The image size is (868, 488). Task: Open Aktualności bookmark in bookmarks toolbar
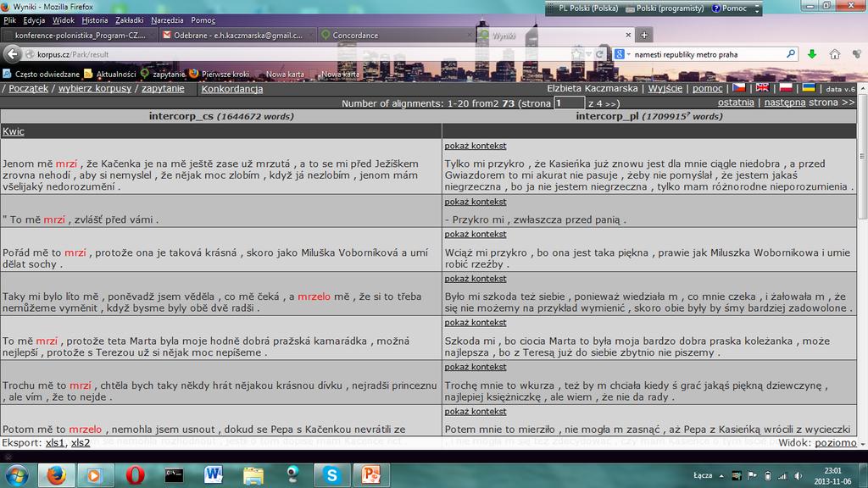point(110,74)
